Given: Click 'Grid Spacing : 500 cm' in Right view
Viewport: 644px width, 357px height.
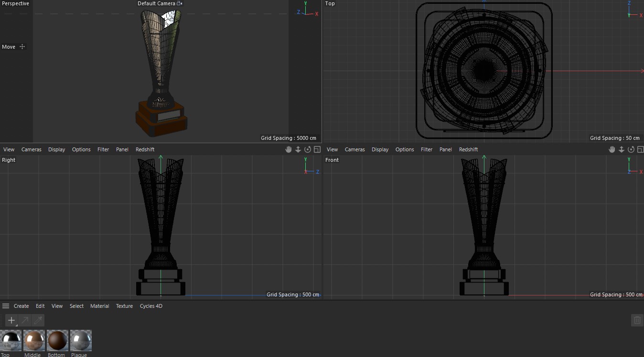Looking at the screenshot, I should (293, 294).
